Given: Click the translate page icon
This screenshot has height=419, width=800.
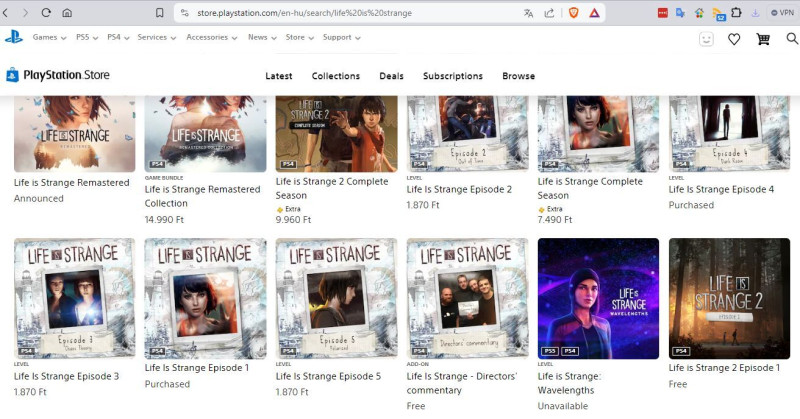Looking at the screenshot, I should pos(529,13).
